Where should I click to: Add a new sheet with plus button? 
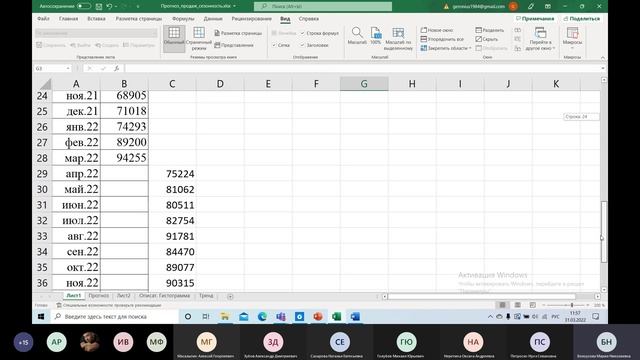point(230,296)
